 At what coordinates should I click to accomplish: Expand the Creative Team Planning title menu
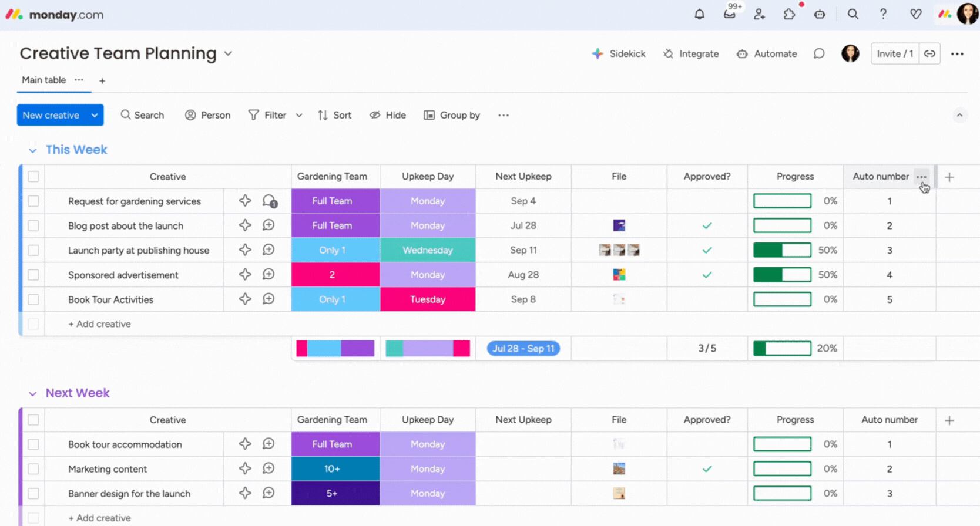pyautogui.click(x=228, y=54)
